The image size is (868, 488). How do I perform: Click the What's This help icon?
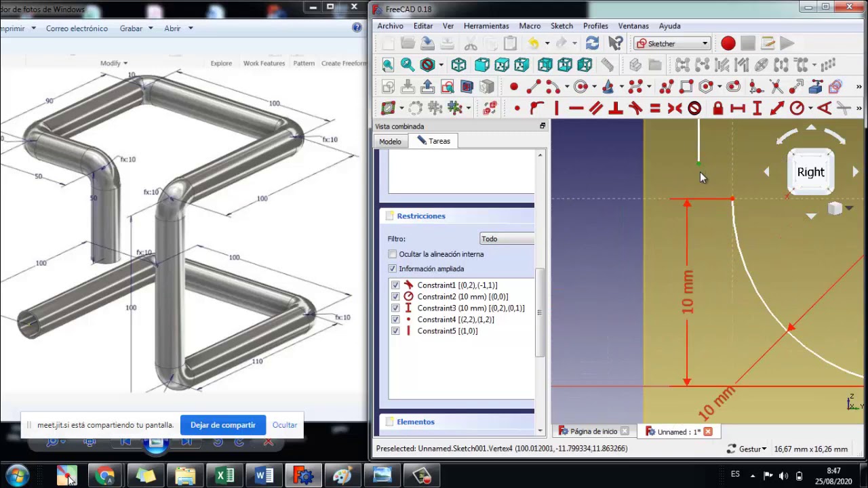pos(615,43)
